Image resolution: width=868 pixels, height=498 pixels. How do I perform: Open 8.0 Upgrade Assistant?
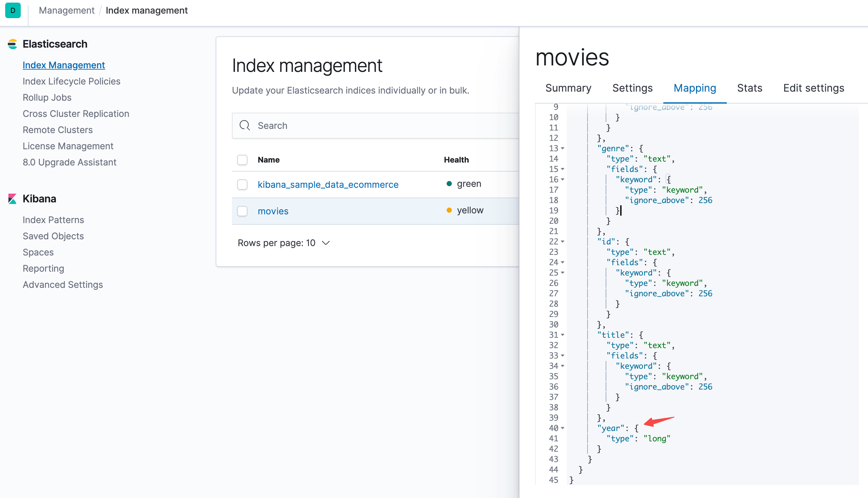tap(69, 162)
